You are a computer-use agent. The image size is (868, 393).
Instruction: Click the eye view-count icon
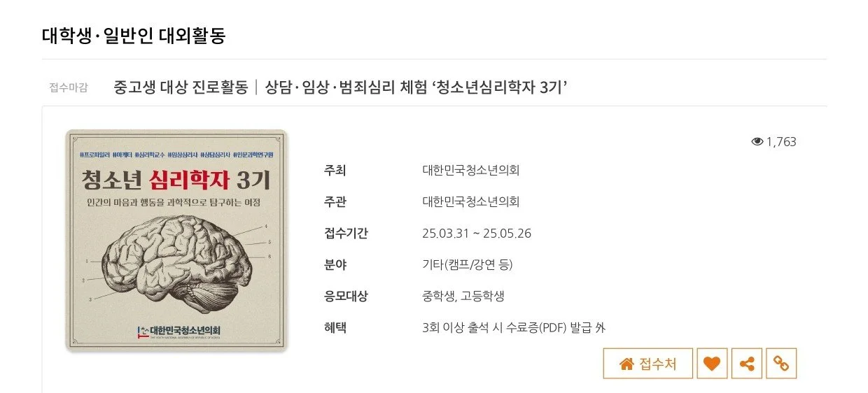pyautogui.click(x=757, y=142)
